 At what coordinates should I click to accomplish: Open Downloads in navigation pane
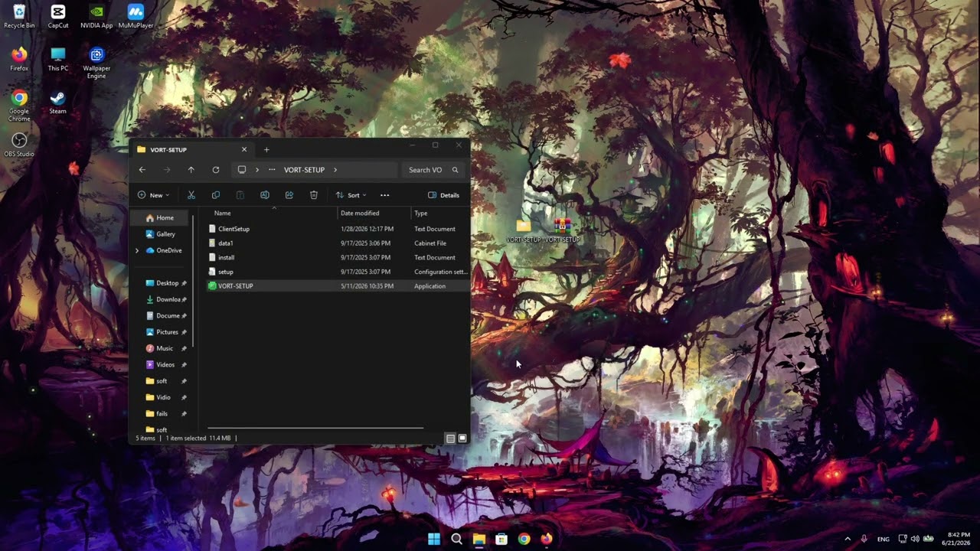[162, 299]
